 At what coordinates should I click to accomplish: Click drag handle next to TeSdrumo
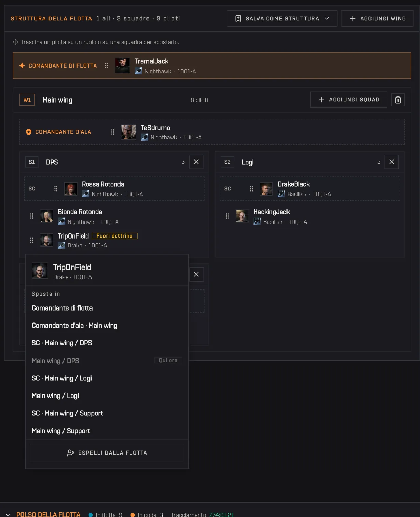point(113,132)
